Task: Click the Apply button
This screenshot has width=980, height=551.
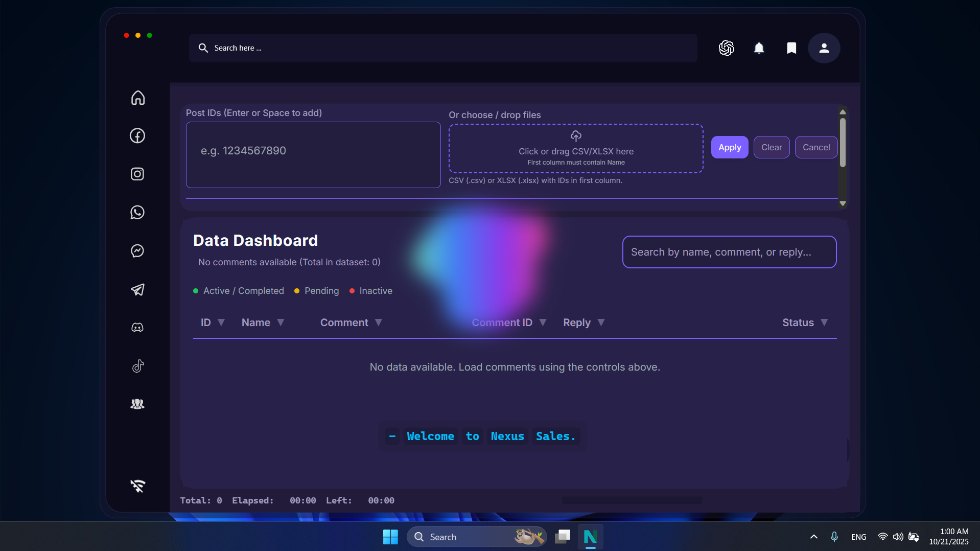Action: click(x=730, y=147)
